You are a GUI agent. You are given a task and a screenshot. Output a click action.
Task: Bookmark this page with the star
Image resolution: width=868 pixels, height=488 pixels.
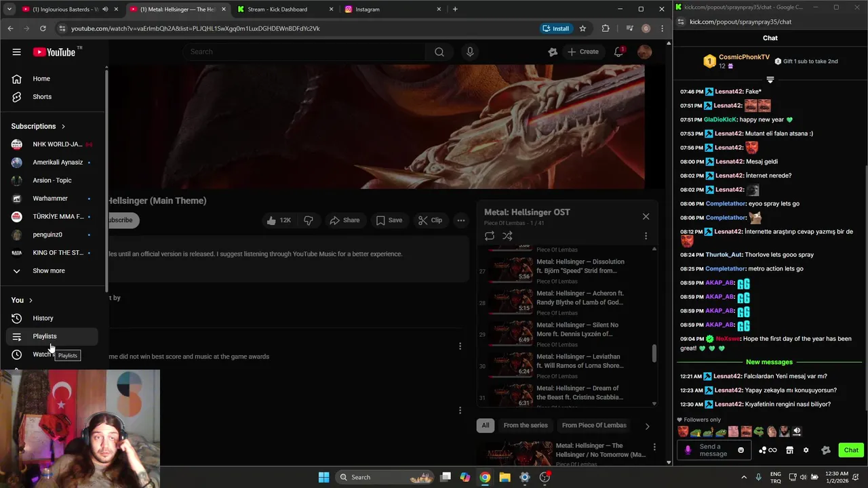click(583, 28)
